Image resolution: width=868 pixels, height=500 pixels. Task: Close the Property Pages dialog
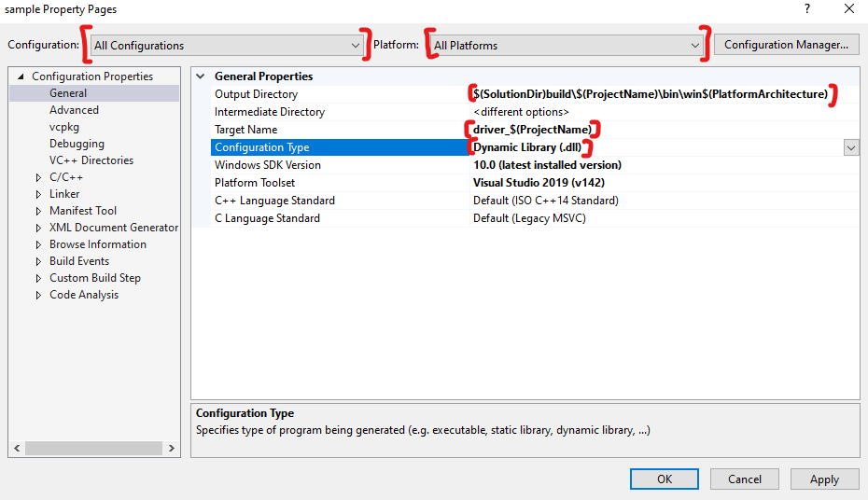(849, 8)
